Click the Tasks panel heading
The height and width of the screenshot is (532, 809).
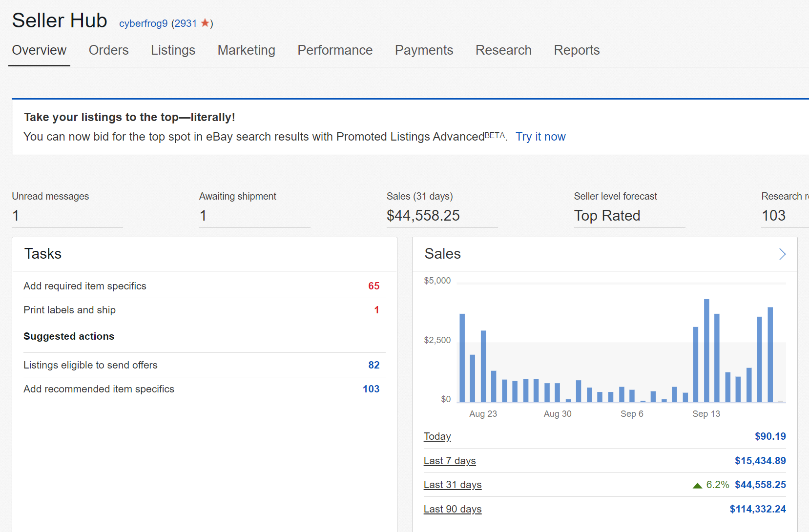coord(43,254)
